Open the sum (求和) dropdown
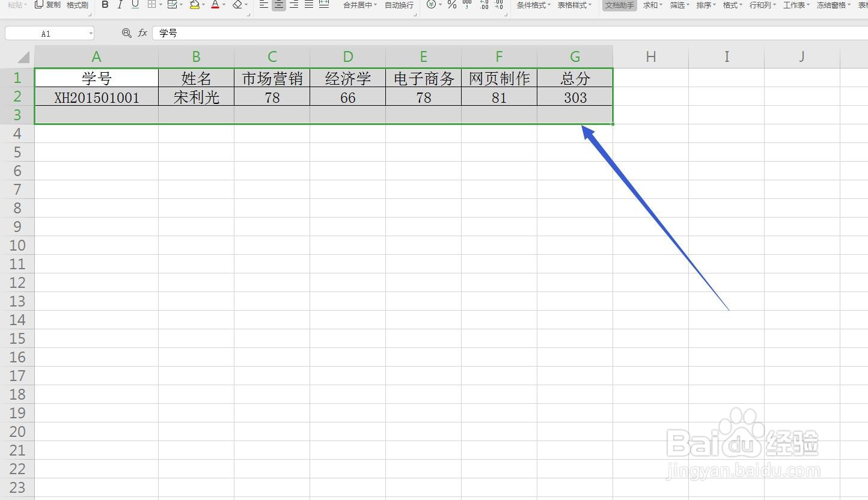Screen dimensions: 868x500 coord(653,5)
